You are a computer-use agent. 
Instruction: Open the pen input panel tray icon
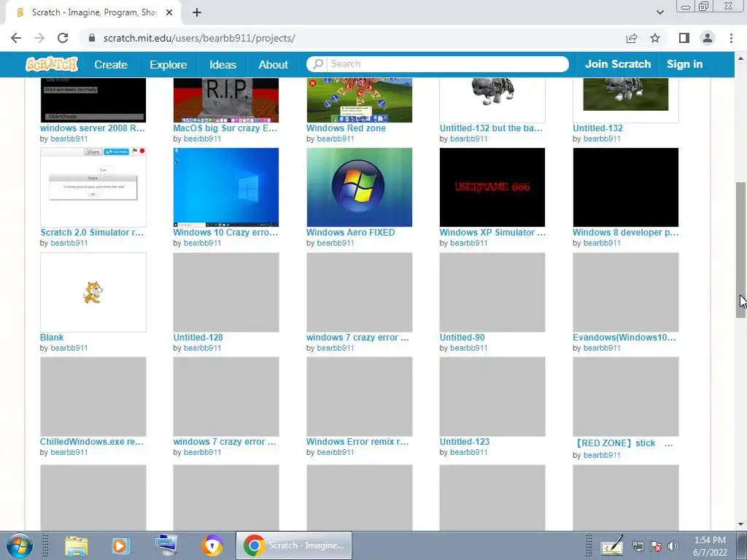612,545
